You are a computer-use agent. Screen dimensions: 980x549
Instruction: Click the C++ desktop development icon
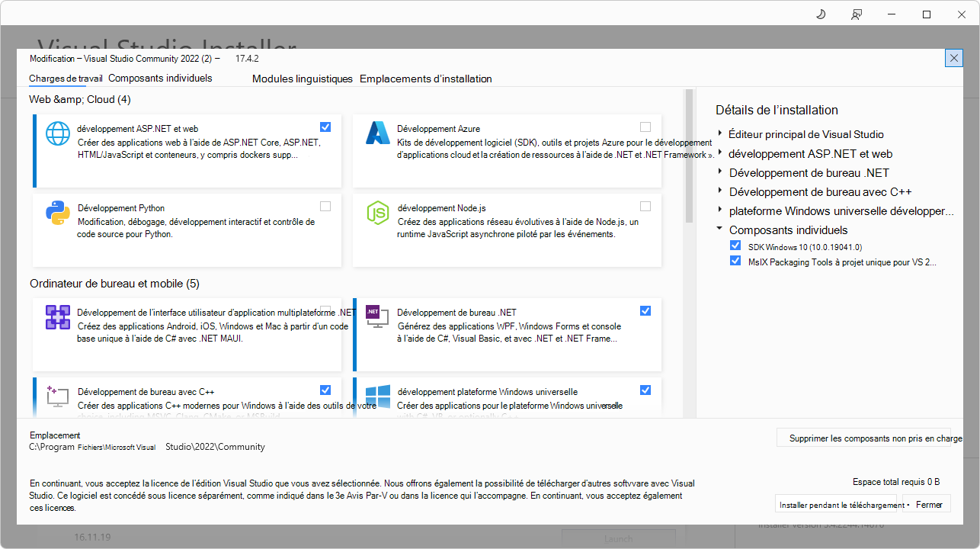pyautogui.click(x=57, y=397)
